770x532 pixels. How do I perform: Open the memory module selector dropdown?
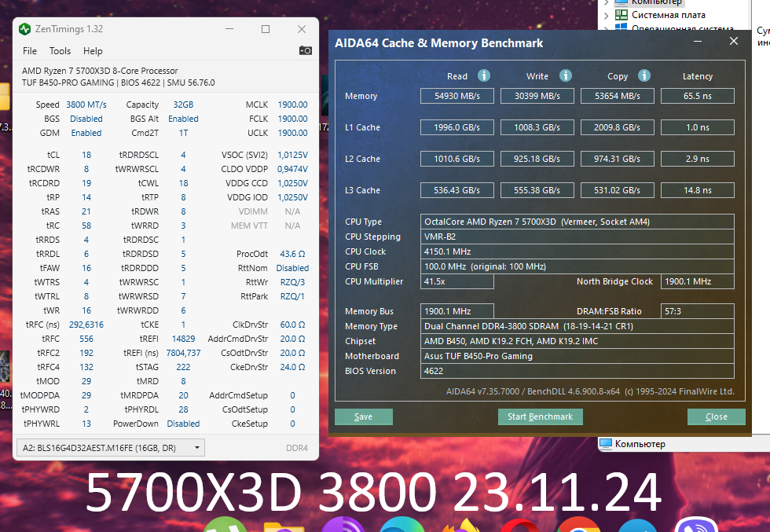tap(111, 448)
